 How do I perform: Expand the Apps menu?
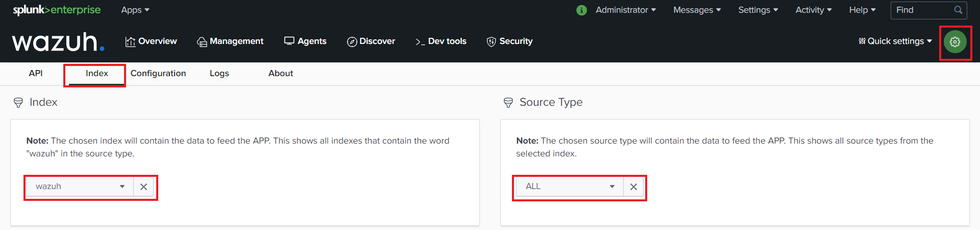tap(135, 10)
